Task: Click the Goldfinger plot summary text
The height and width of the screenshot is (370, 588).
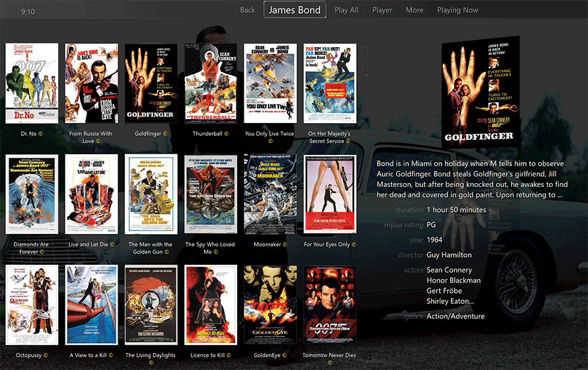Action: [x=472, y=179]
